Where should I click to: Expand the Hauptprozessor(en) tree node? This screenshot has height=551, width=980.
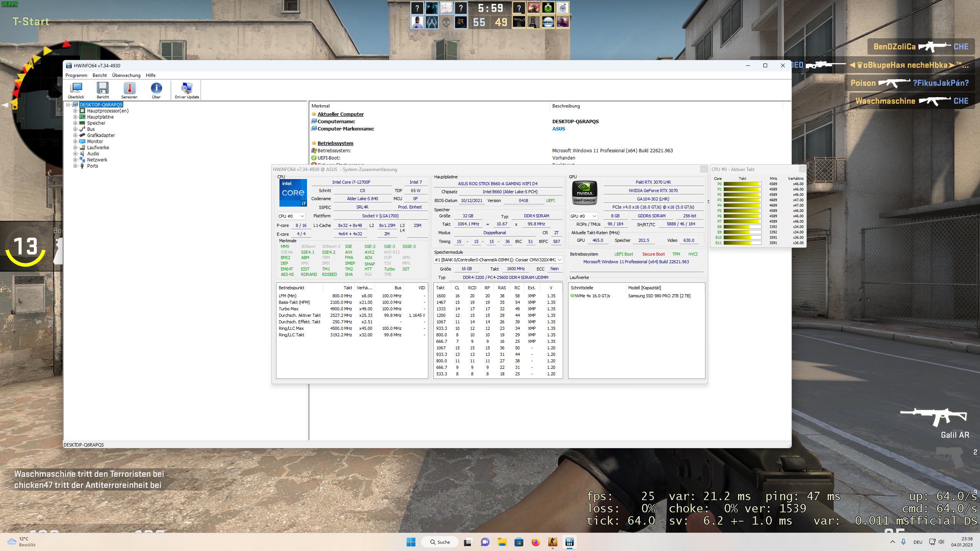tap(75, 111)
